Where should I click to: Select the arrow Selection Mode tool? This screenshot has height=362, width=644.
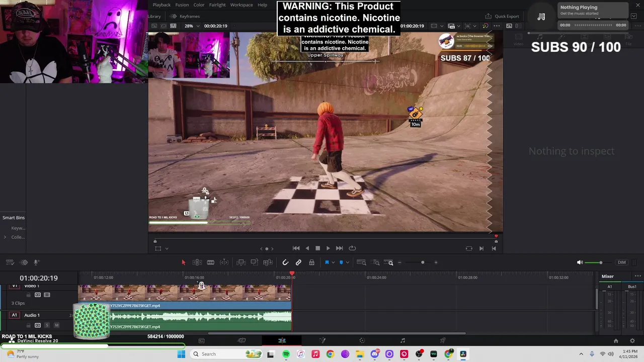pos(183,262)
